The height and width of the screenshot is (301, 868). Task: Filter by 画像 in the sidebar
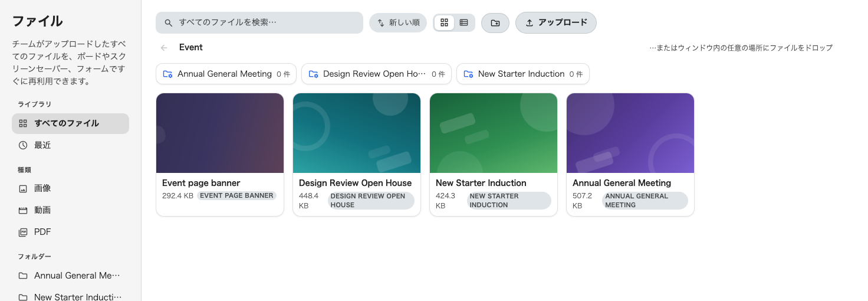[x=70, y=188]
